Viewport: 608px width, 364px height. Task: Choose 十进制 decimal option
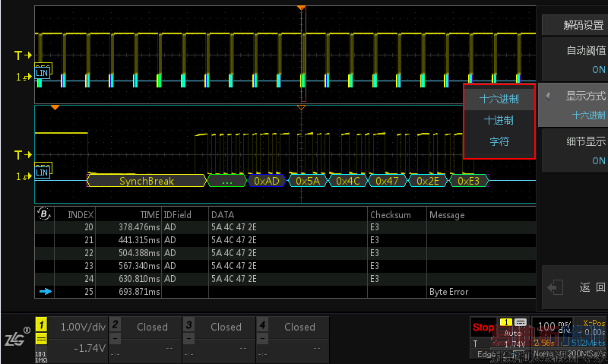[x=499, y=120]
